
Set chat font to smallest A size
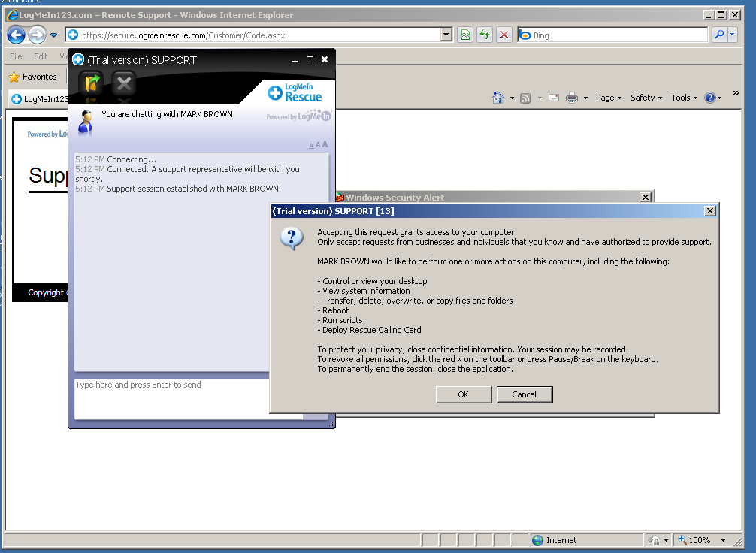(311, 146)
